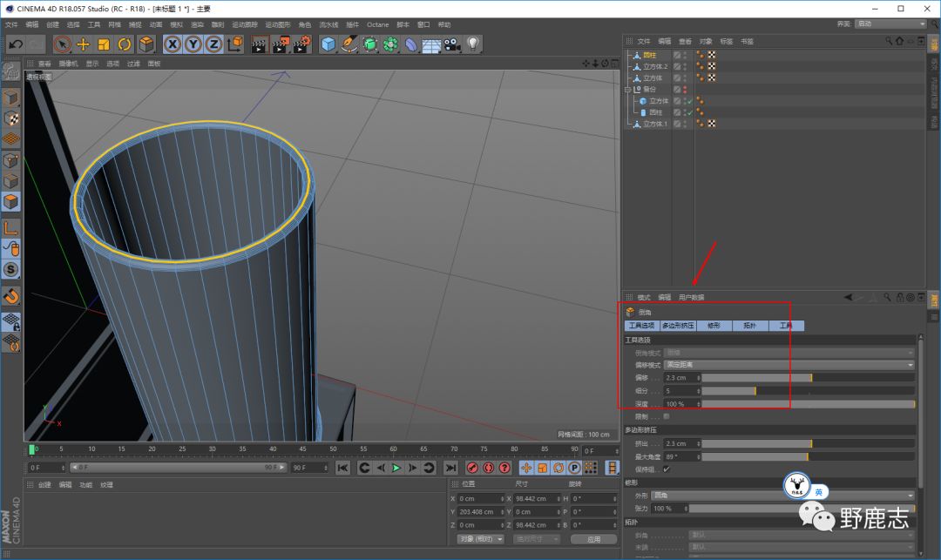This screenshot has width=941, height=560.
Task: Select the Pen spline tool icon
Action: click(349, 44)
